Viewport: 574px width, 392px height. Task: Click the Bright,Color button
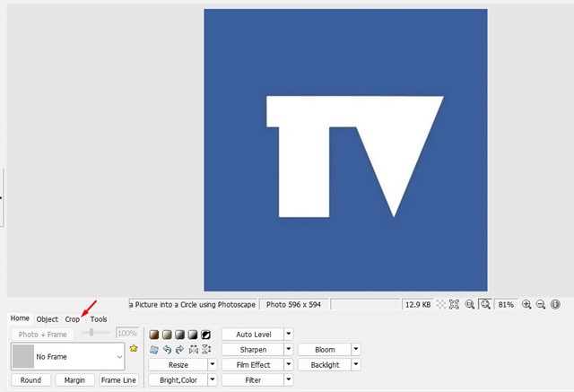(x=178, y=380)
